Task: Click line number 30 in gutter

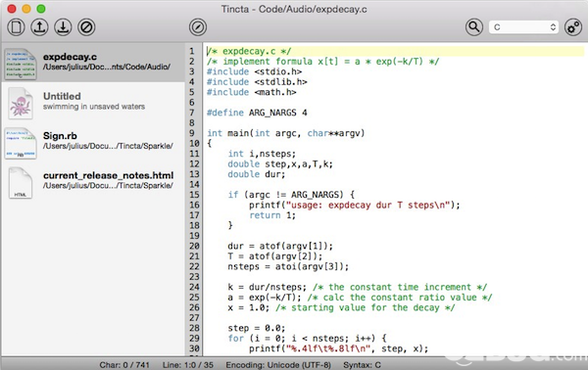Action: pyautogui.click(x=194, y=348)
